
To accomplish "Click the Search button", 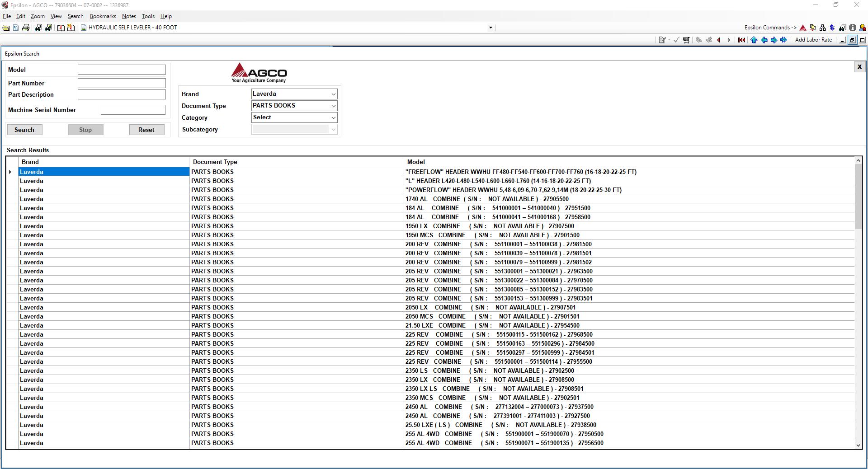I will 24,130.
